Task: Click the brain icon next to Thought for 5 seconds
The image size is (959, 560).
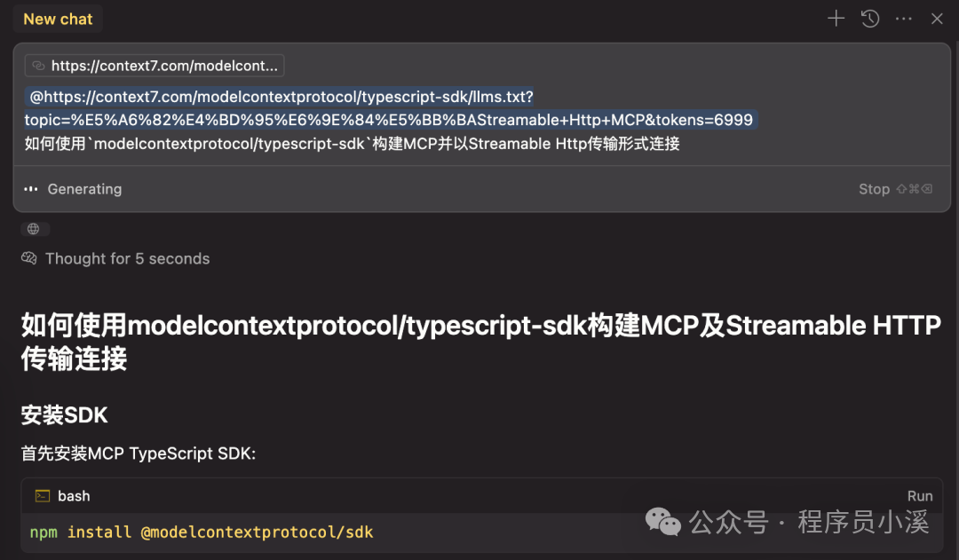Action: pos(28,258)
